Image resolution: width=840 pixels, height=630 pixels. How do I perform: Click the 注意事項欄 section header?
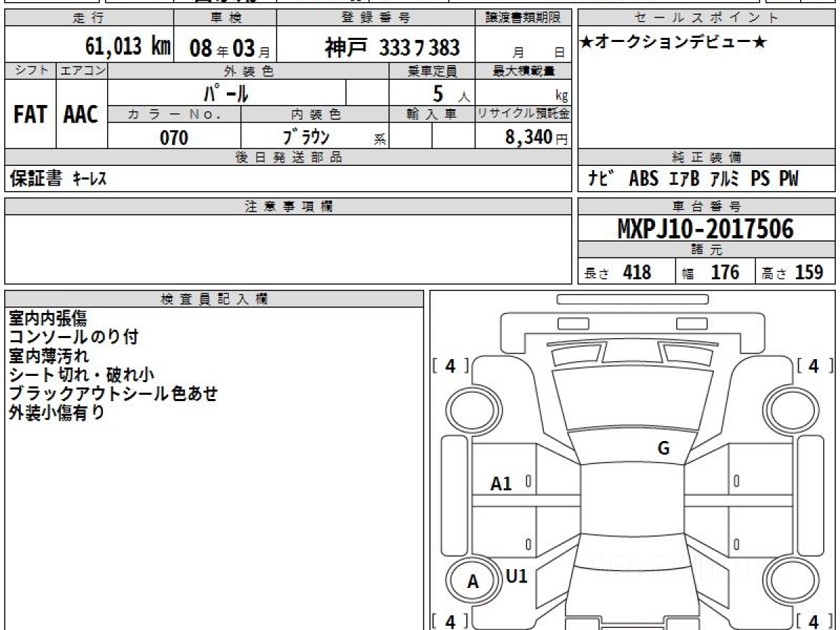tap(288, 206)
